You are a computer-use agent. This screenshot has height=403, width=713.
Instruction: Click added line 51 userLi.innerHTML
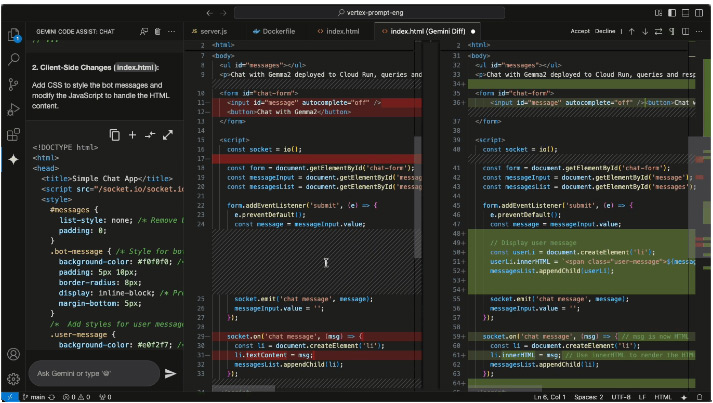click(x=581, y=262)
